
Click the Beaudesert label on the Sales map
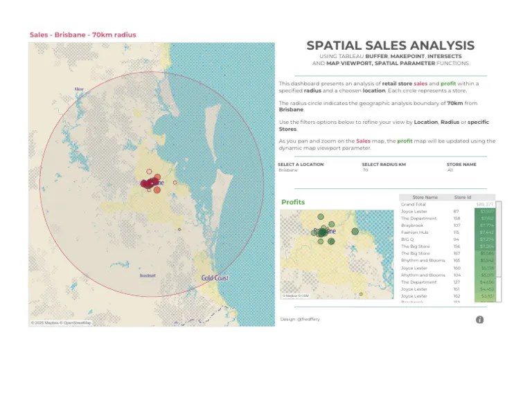[148, 275]
